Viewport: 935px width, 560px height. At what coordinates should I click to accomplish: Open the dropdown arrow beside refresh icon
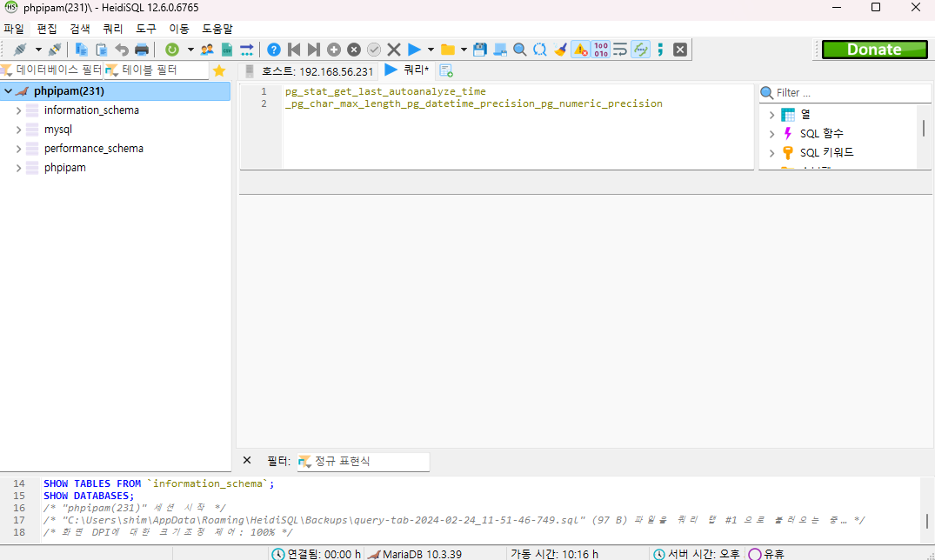click(190, 50)
